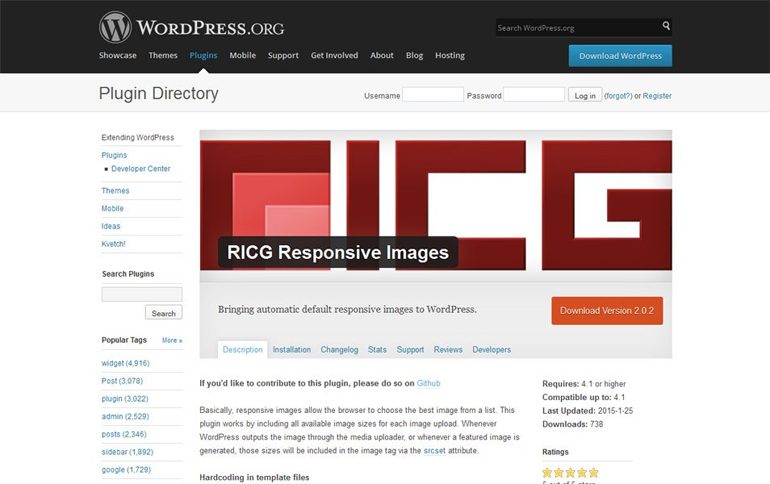This screenshot has width=770, height=484.
Task: Click the Register link
Action: click(x=657, y=96)
